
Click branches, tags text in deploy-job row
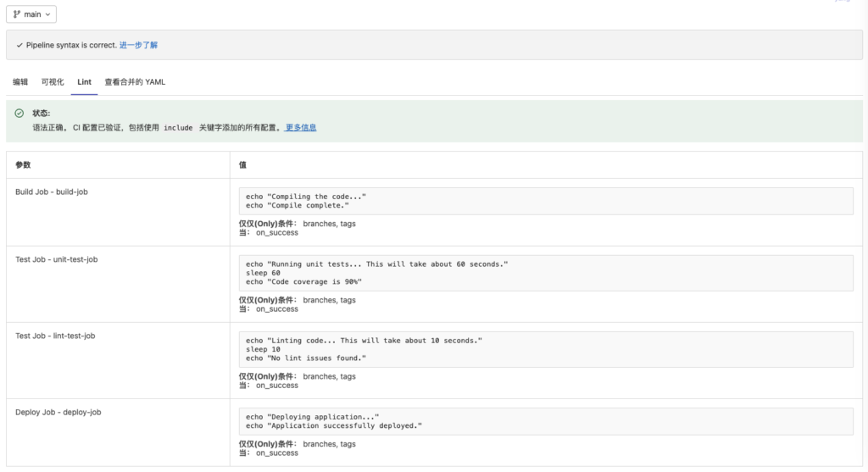click(330, 444)
